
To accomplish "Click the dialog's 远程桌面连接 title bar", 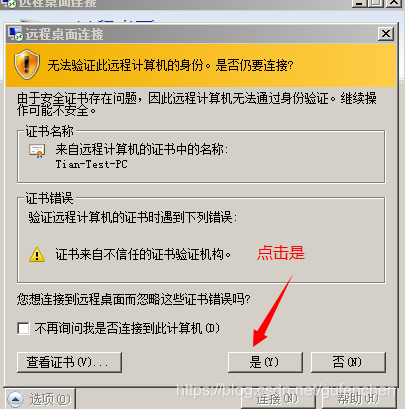I will (x=200, y=34).
